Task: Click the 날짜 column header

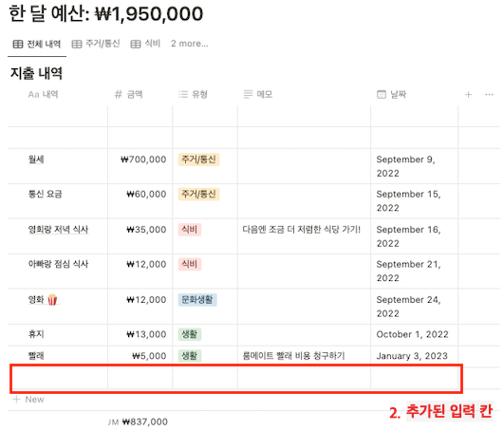Action: point(391,95)
